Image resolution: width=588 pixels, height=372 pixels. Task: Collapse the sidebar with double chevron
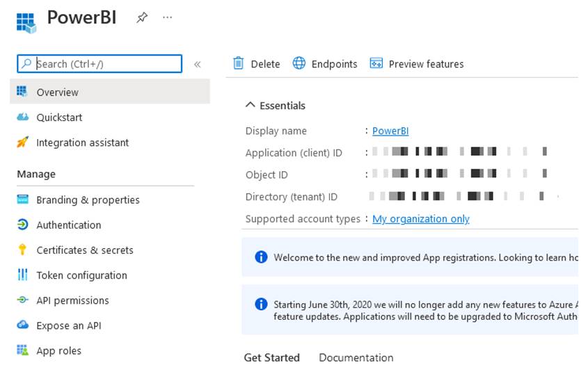pos(197,65)
